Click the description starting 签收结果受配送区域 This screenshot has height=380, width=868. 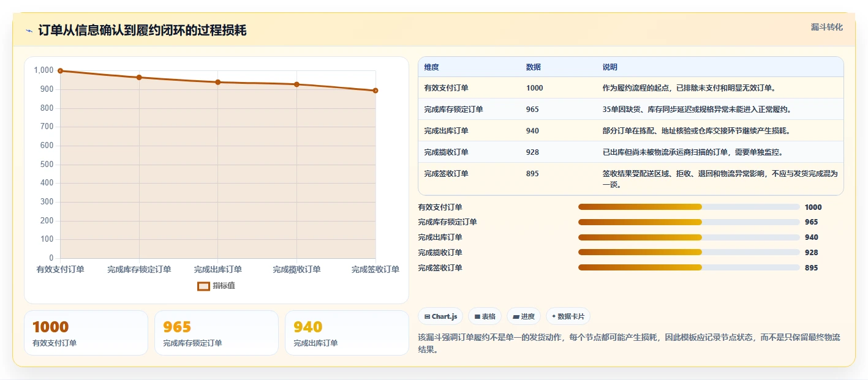(720, 179)
